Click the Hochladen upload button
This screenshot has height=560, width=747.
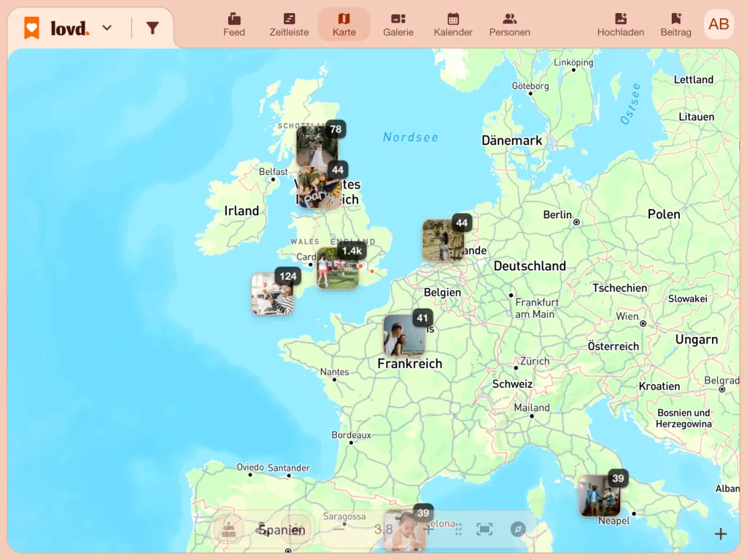(620, 25)
